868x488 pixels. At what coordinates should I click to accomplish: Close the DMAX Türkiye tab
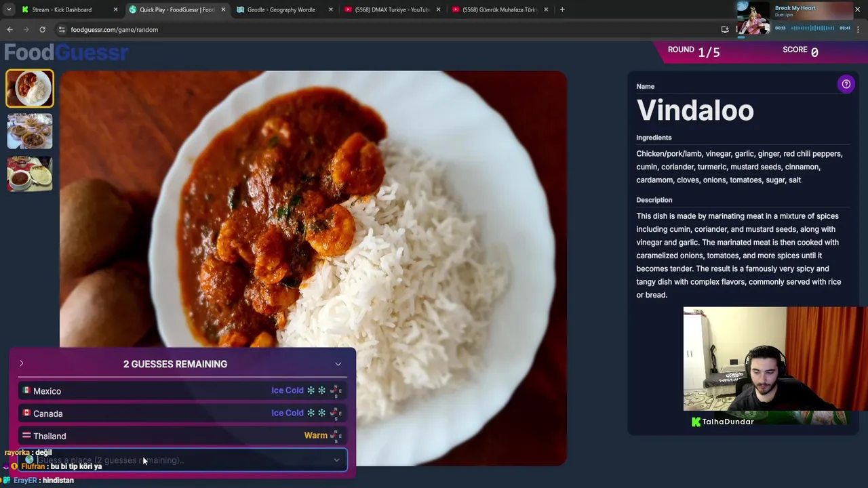438,9
